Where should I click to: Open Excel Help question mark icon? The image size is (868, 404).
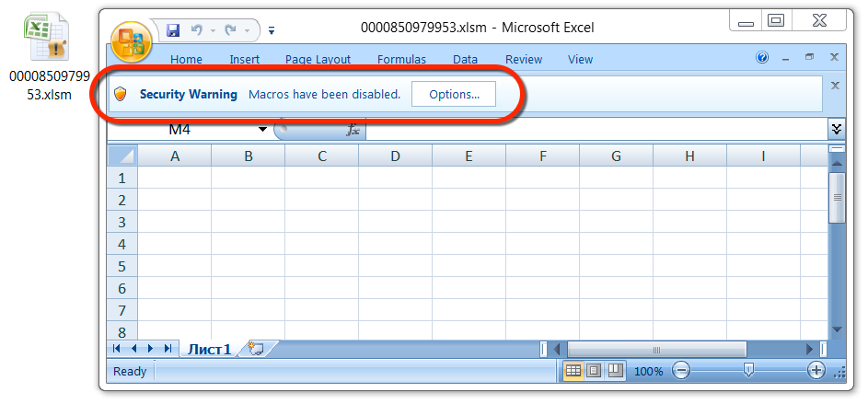point(762,57)
